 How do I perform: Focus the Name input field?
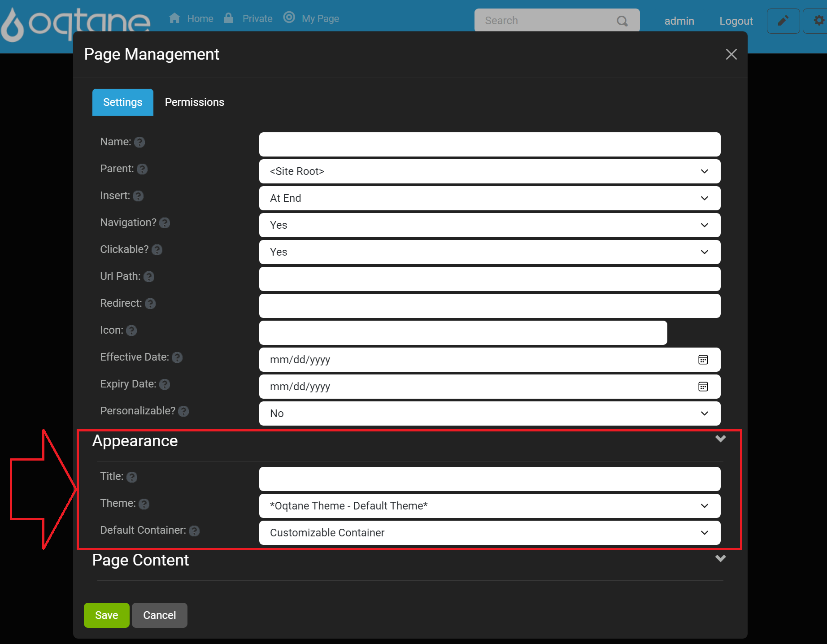490,144
